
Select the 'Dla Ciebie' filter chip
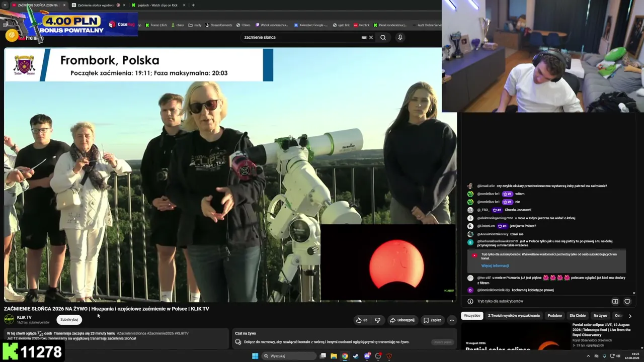pos(578,316)
